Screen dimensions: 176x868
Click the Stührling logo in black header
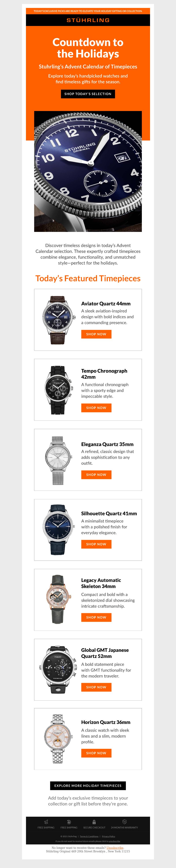pyautogui.click(x=88, y=20)
